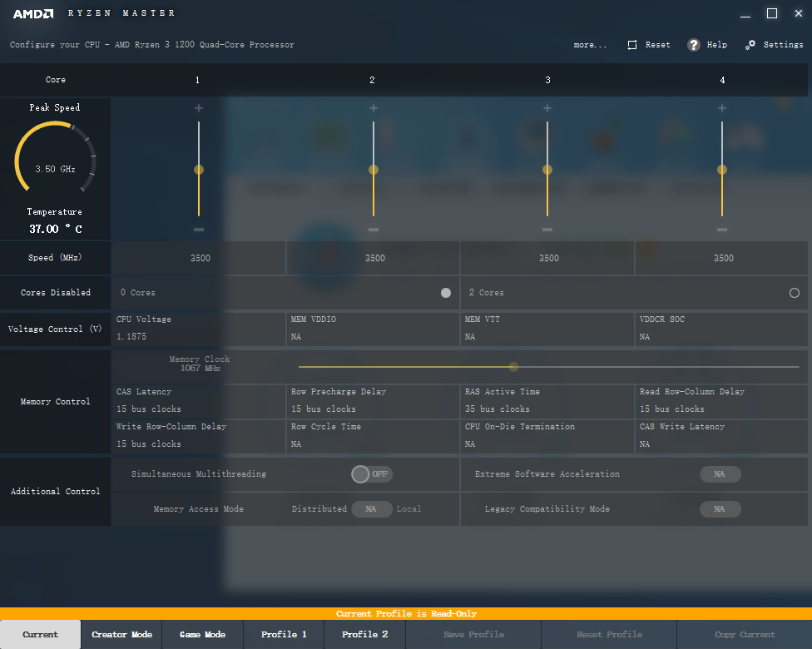Click the AMD logo in title bar
812x649 pixels.
pos(33,13)
